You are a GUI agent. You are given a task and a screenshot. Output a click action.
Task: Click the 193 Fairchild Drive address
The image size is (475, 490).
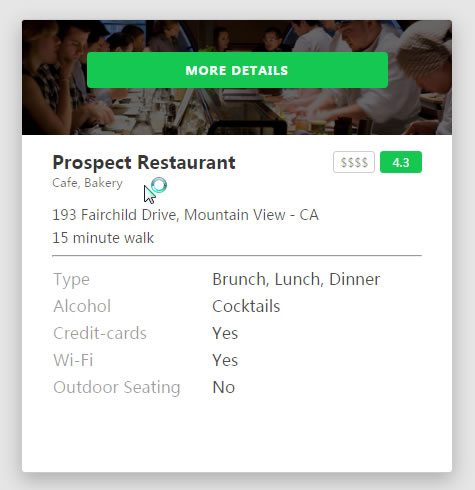tap(185, 215)
